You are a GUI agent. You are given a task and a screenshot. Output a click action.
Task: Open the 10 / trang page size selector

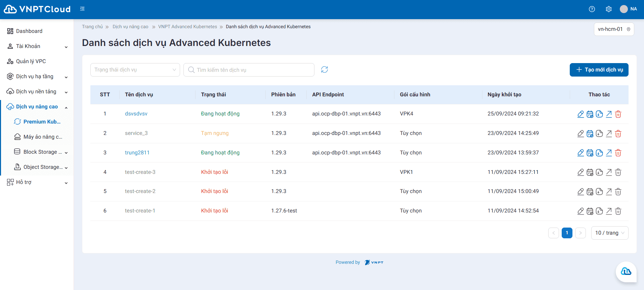(x=609, y=233)
